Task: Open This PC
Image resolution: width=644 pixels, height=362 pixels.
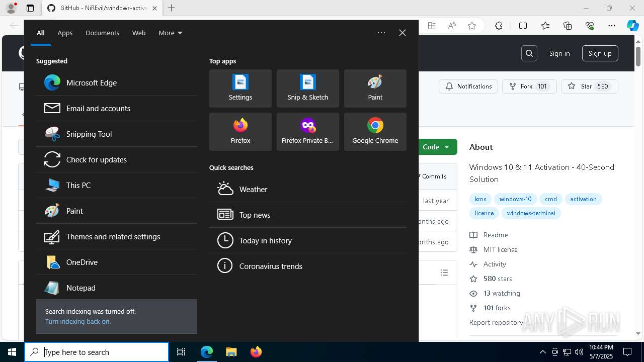Action: click(x=117, y=185)
